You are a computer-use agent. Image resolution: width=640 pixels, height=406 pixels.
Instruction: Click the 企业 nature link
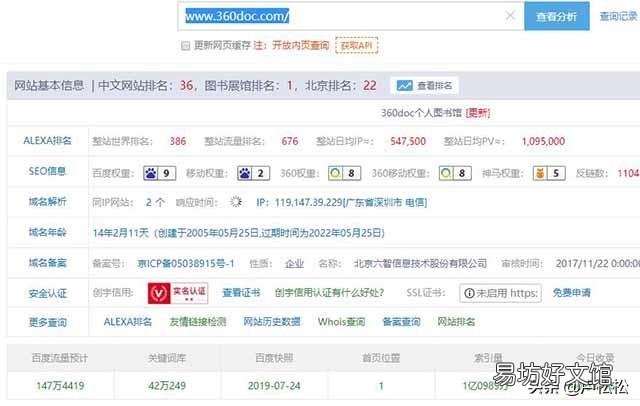pos(294,264)
